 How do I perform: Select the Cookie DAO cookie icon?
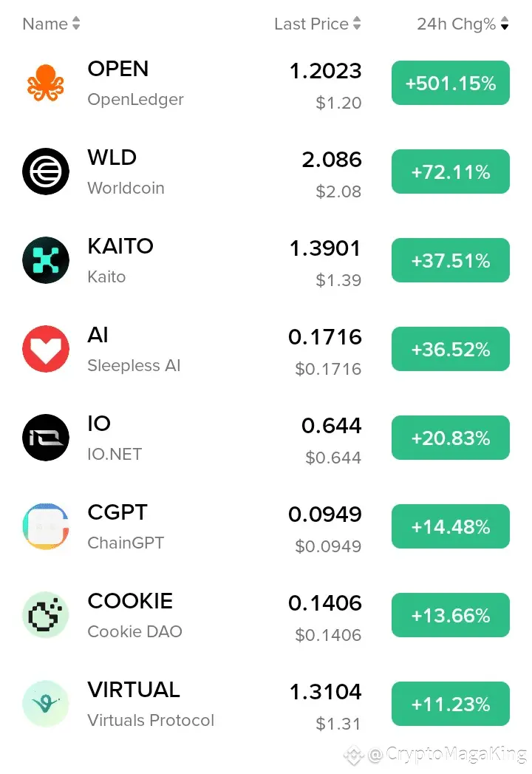(x=45, y=615)
